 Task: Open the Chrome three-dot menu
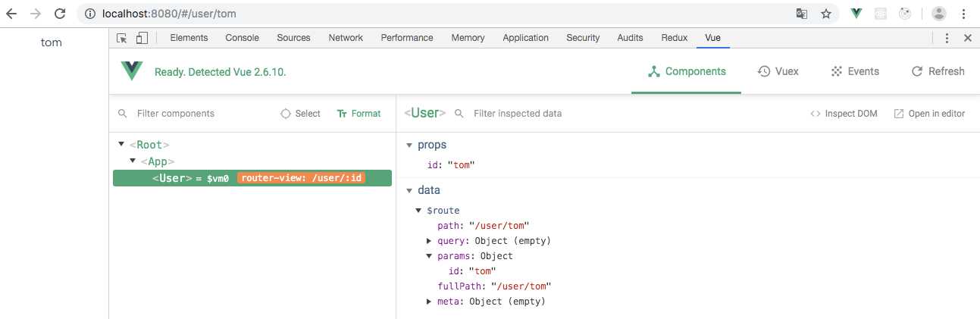964,14
